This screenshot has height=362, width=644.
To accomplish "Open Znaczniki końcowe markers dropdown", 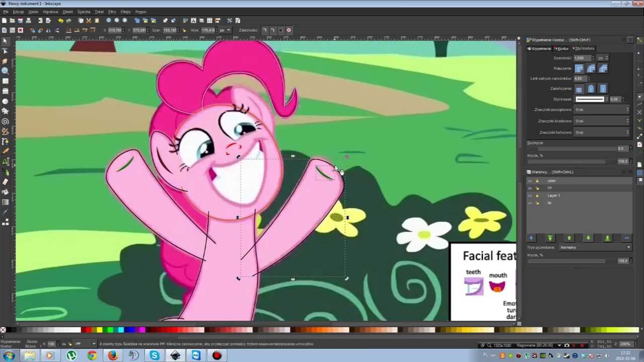I will 602,132.
